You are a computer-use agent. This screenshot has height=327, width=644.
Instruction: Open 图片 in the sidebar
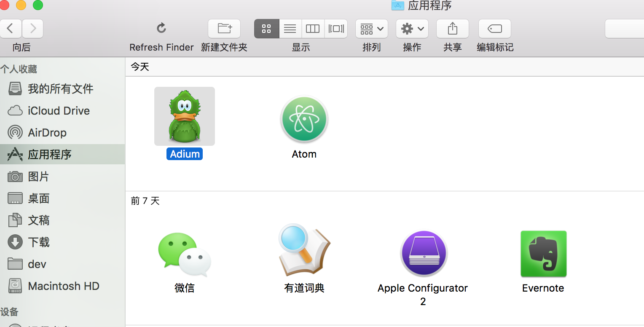click(x=62, y=177)
